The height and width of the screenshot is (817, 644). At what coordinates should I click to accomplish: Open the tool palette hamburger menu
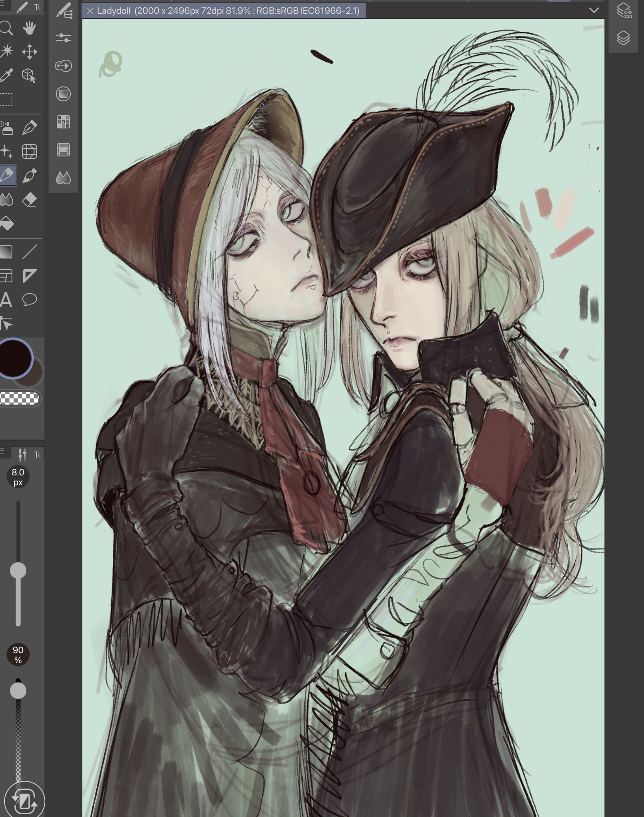[x=2, y=3]
